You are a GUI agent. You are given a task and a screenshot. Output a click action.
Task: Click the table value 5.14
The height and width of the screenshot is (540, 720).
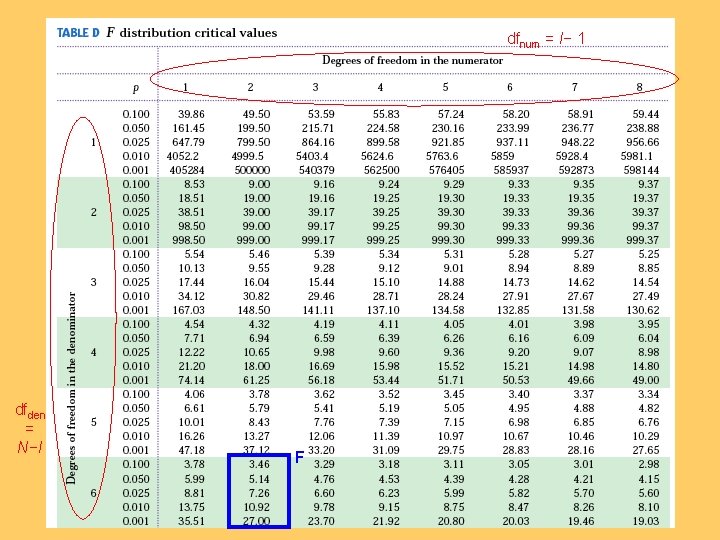259,479
